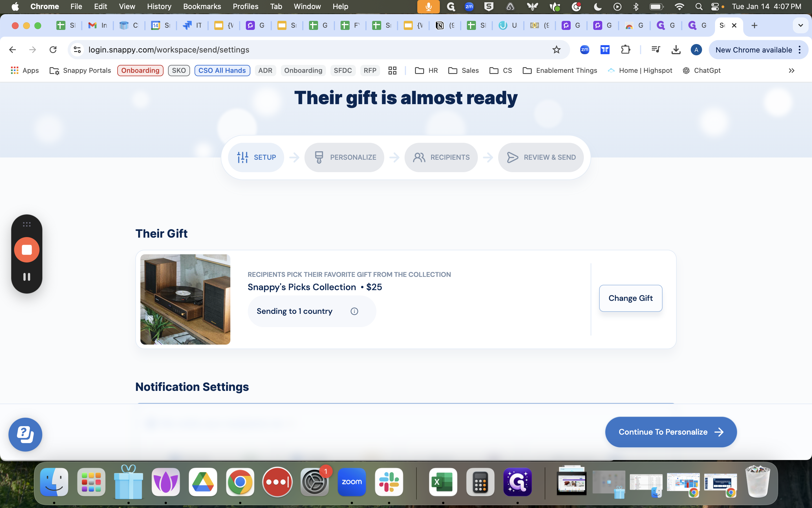The width and height of the screenshot is (812, 508).
Task: Expand the HR bookmark folder
Action: point(427,71)
